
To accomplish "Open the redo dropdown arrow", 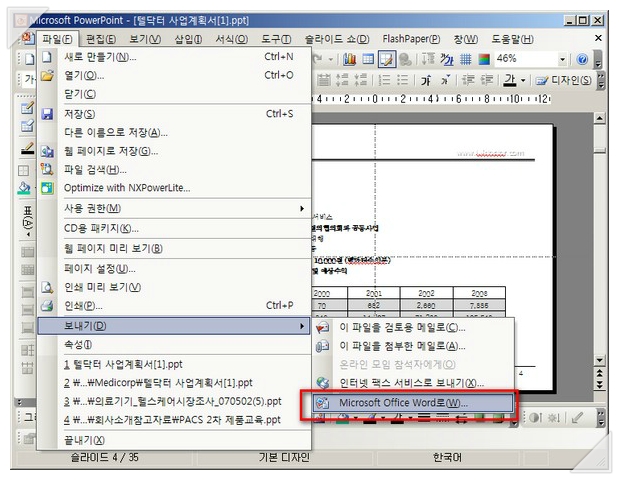I will pyautogui.click(x=331, y=60).
